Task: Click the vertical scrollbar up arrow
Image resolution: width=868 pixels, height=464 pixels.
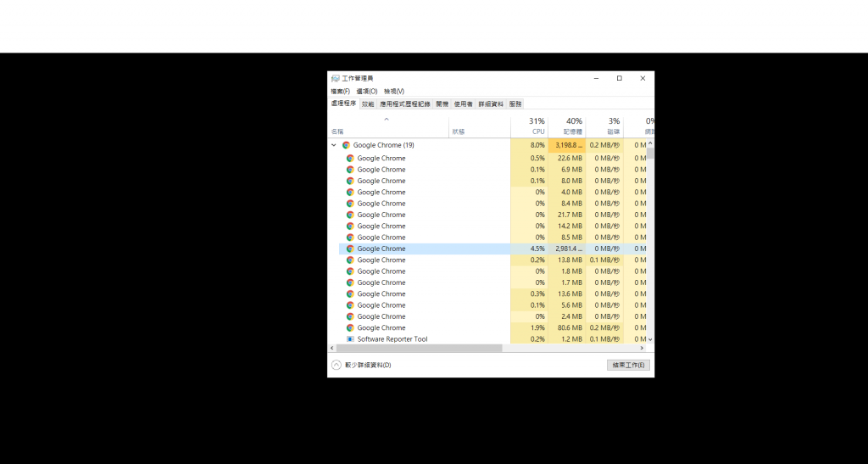Action: click(650, 143)
